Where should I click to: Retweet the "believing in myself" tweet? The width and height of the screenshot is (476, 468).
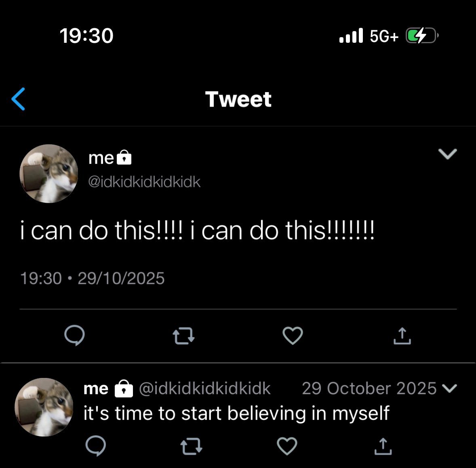(x=191, y=447)
